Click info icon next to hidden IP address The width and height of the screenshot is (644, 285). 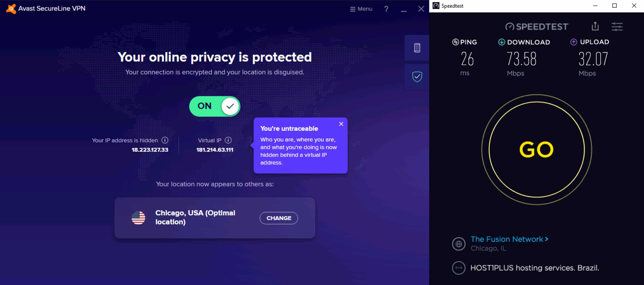pyautogui.click(x=165, y=140)
